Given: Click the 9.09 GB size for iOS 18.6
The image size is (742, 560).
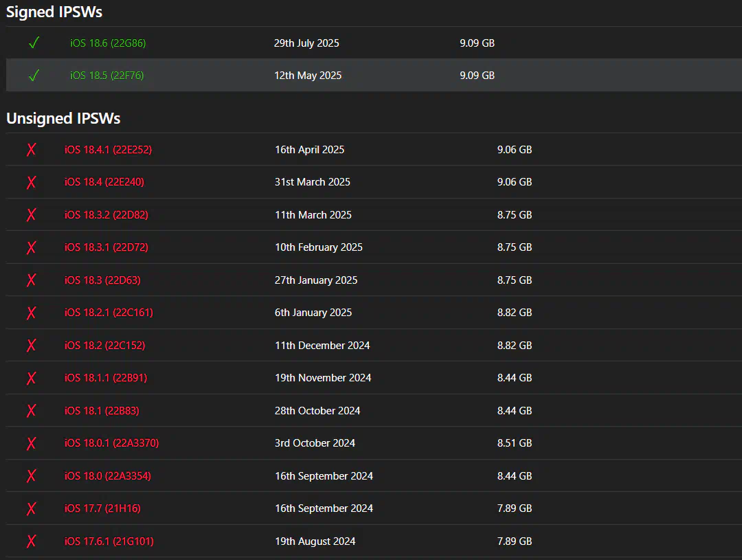Looking at the screenshot, I should click(477, 43).
